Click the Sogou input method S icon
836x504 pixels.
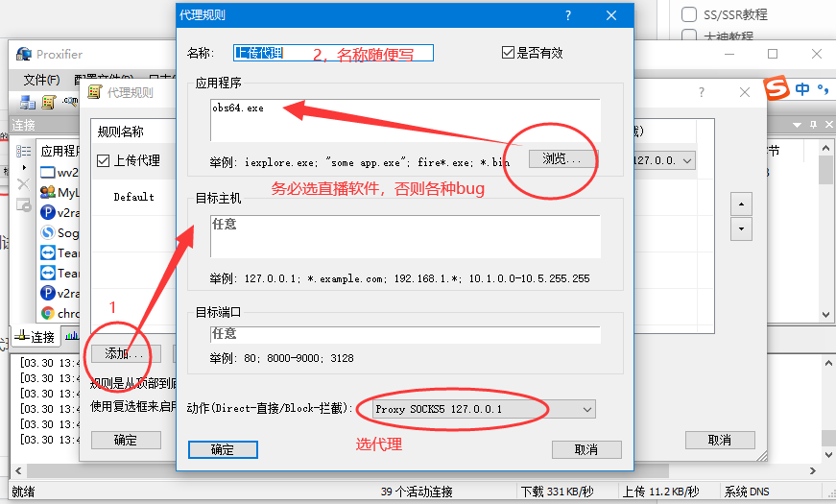(776, 87)
